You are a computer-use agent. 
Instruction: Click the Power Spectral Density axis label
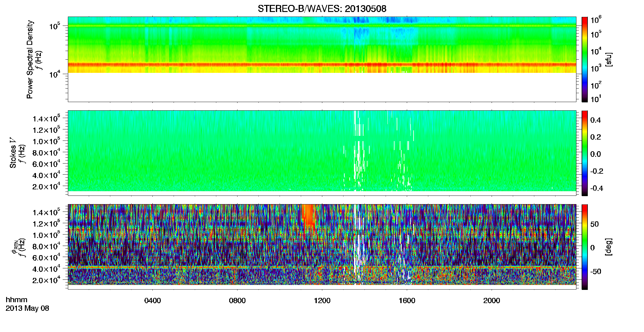[x=30, y=59]
